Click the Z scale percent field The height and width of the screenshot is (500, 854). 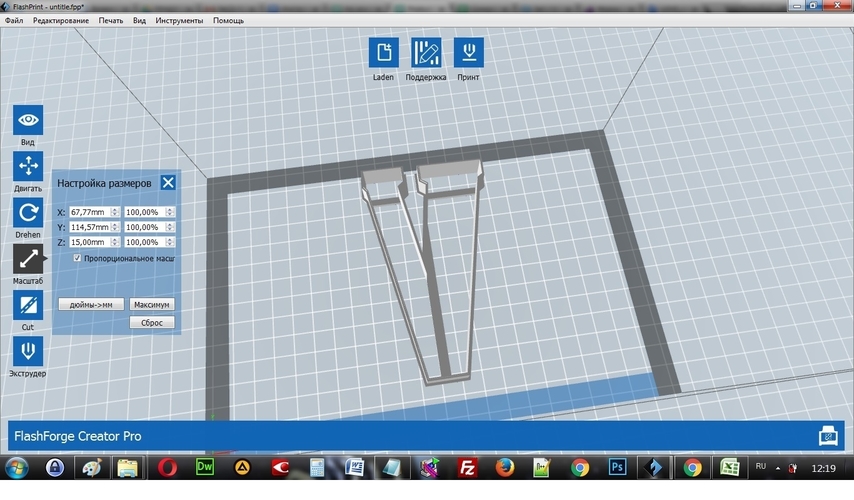144,242
